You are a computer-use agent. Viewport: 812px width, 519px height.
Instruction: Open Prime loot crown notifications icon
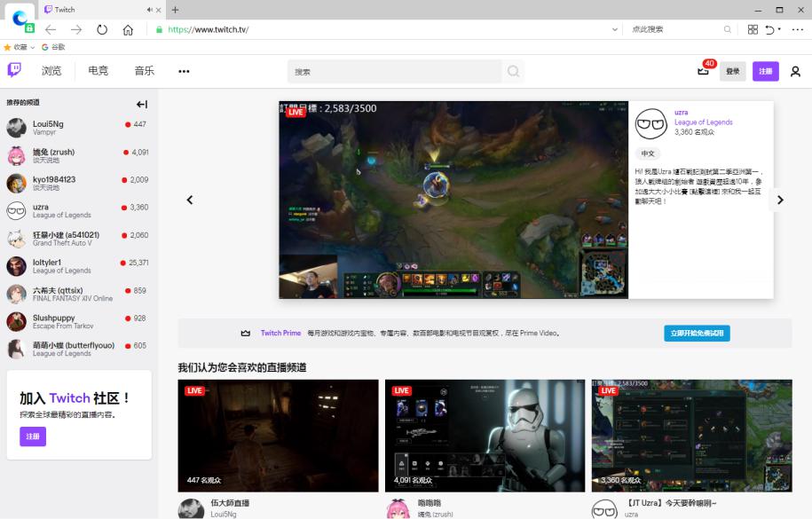tap(703, 71)
